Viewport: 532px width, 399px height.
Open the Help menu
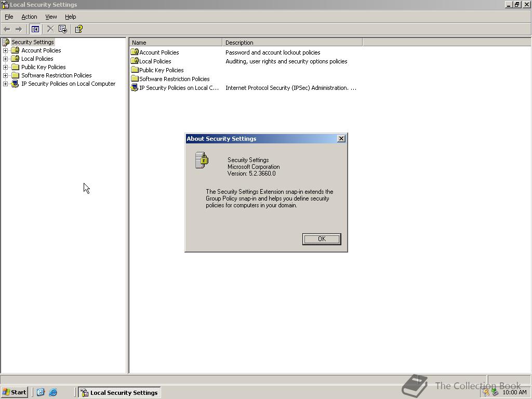coord(70,17)
